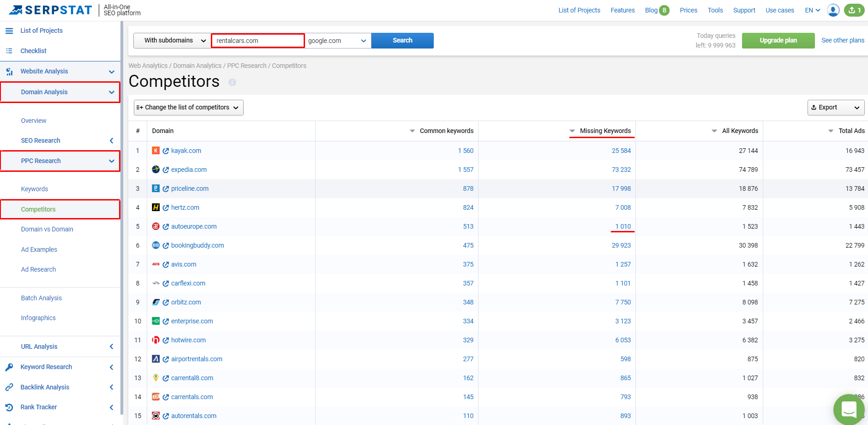Open the google.com search engine dropdown
This screenshot has width=868, height=425.
338,41
